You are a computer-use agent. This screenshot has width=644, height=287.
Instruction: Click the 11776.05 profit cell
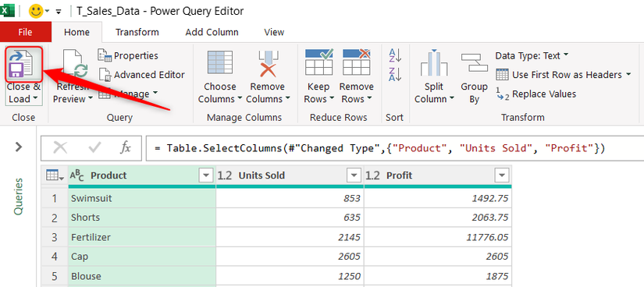pyautogui.click(x=438, y=237)
